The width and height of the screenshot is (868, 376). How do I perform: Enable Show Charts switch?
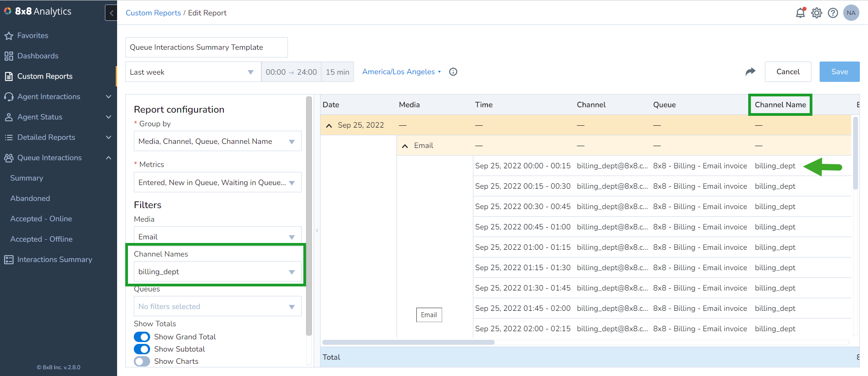point(142,362)
